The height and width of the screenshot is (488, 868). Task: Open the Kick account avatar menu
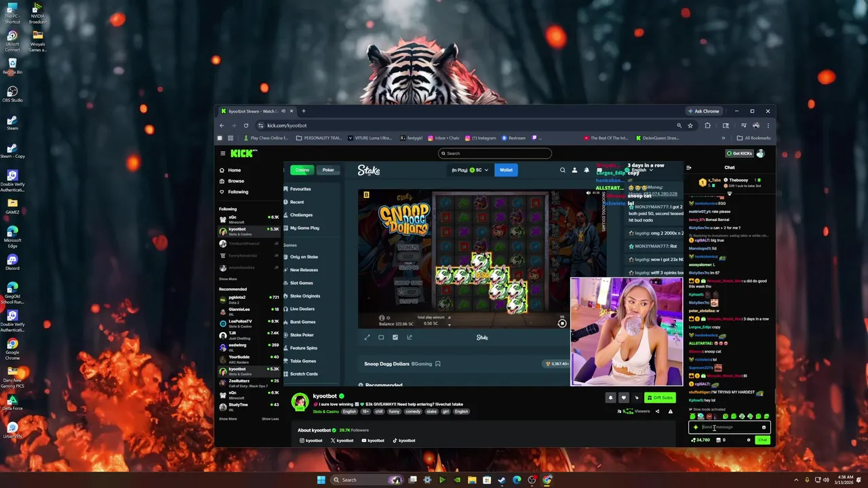click(760, 153)
